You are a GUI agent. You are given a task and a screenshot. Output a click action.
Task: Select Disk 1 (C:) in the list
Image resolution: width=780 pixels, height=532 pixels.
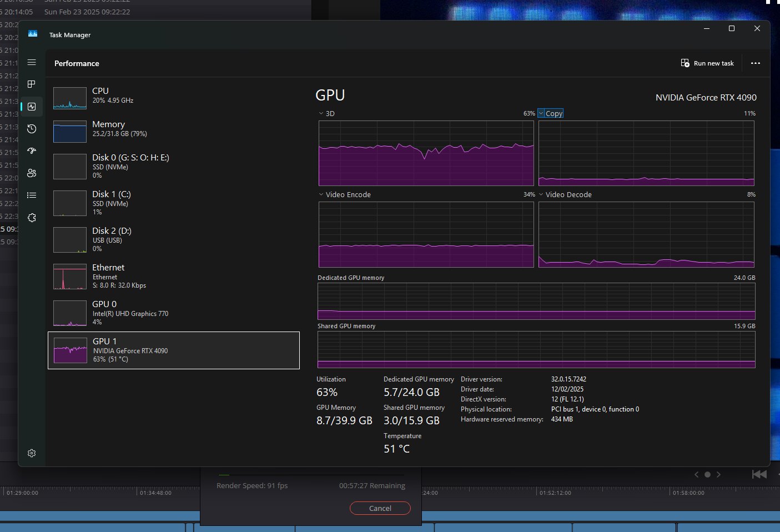pyautogui.click(x=174, y=203)
